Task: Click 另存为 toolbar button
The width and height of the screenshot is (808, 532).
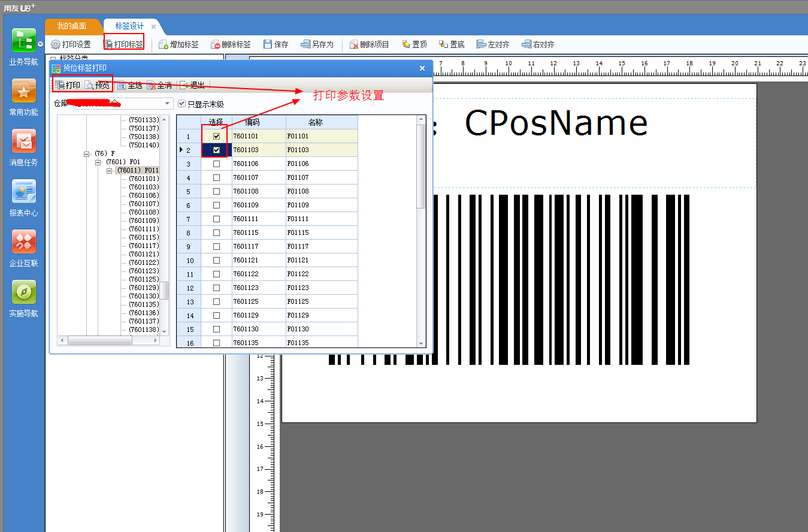Action: coord(317,44)
